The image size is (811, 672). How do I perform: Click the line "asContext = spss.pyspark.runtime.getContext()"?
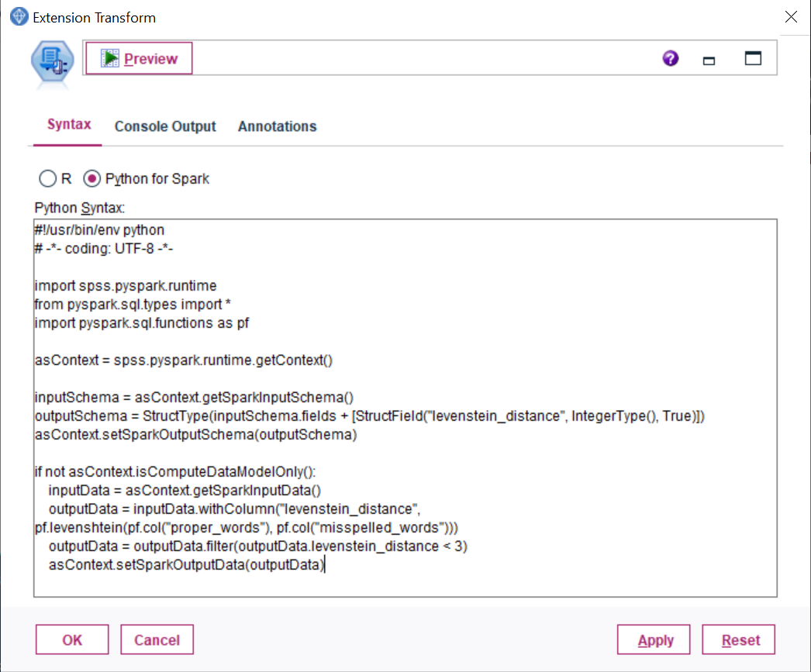(x=184, y=360)
